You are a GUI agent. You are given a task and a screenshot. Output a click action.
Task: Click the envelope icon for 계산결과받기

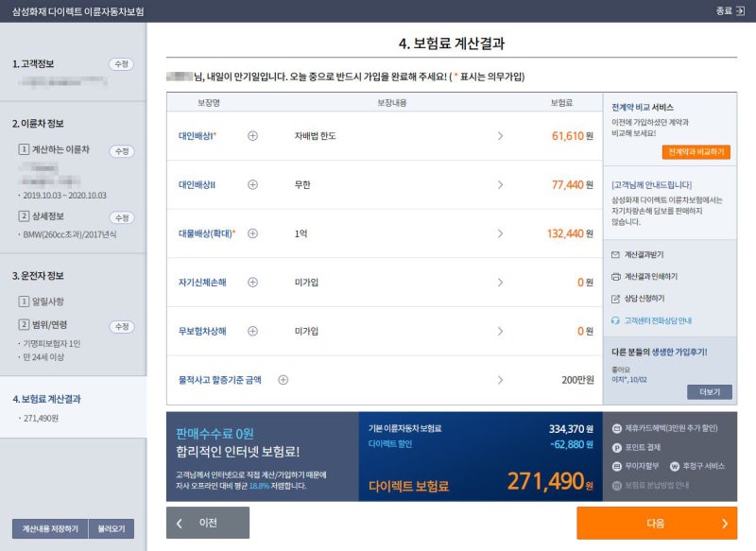pyautogui.click(x=616, y=254)
